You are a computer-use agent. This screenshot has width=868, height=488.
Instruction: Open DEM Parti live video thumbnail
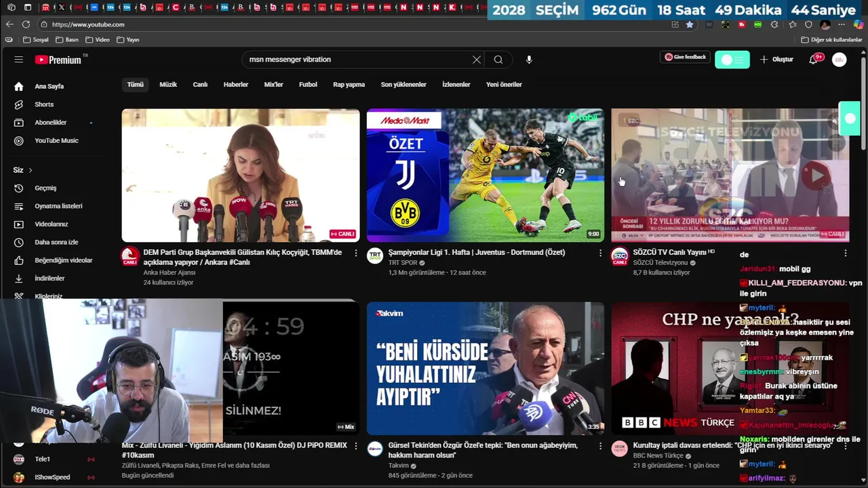click(241, 176)
